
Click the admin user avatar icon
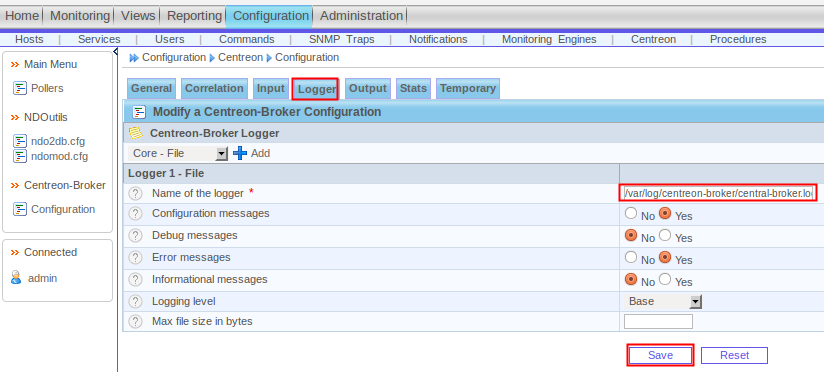(x=16, y=278)
